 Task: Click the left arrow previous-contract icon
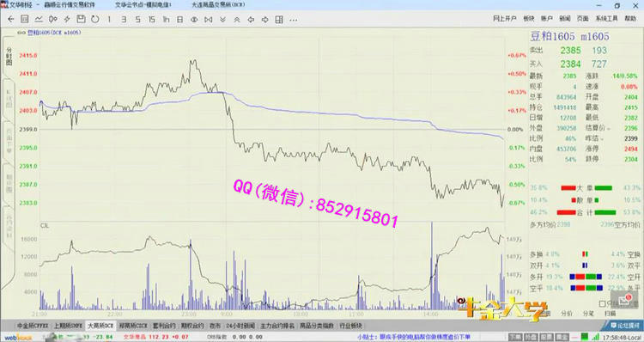pos(251,19)
